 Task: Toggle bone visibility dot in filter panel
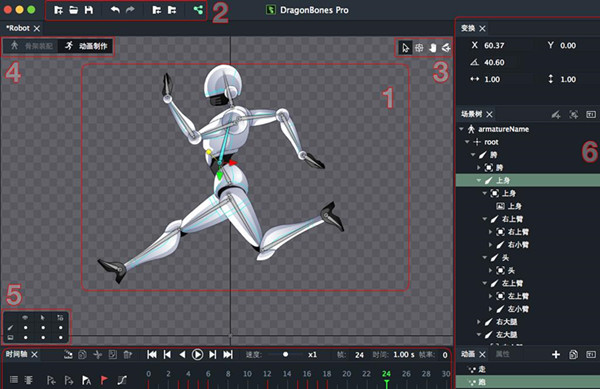pyautogui.click(x=26, y=328)
